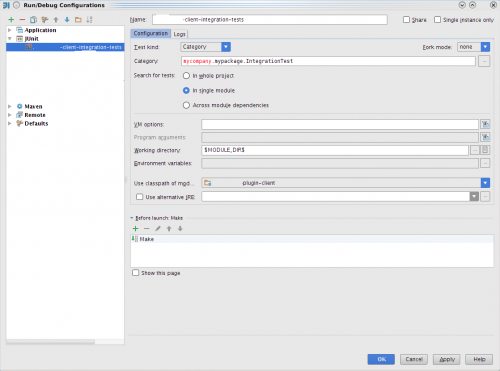
Task: Expand the Program arguments editor
Action: [485, 137]
